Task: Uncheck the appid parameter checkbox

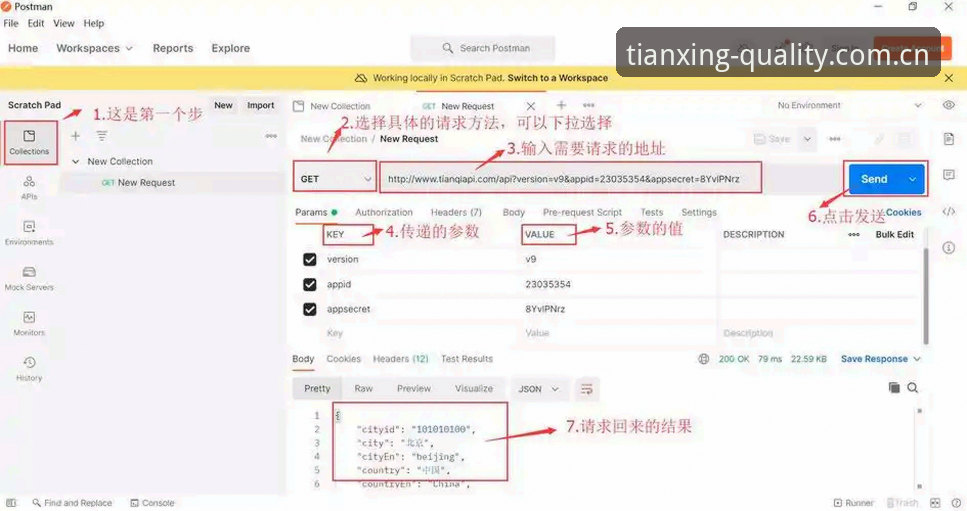Action: 310,284
